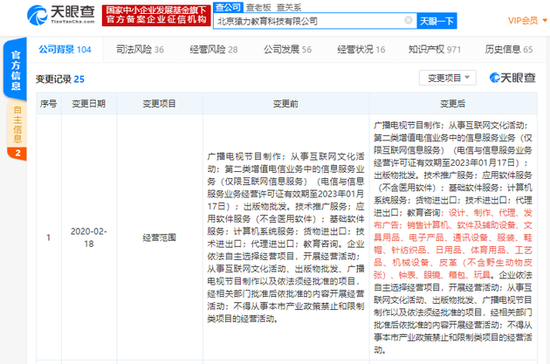Open the 经营风险 28 tab
This screenshot has height=364, width=550.
click(x=214, y=49)
